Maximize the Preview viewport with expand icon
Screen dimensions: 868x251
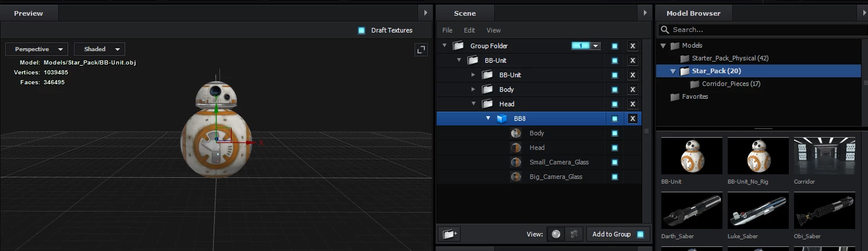click(421, 50)
